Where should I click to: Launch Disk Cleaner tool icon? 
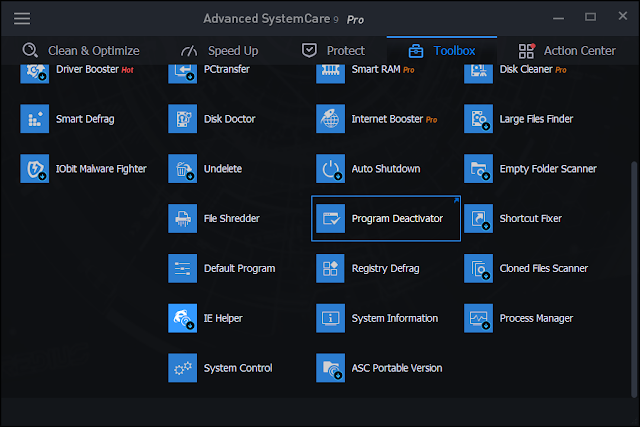tap(478, 73)
